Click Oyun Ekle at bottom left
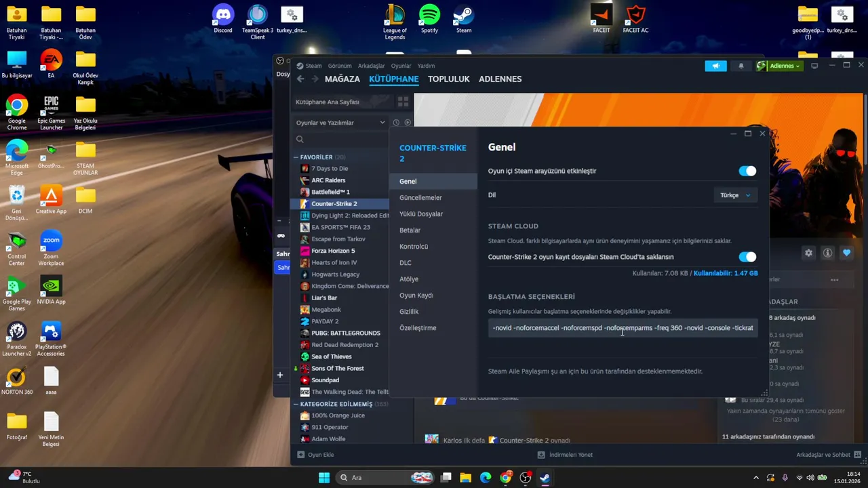The width and height of the screenshot is (868, 488). (315, 455)
